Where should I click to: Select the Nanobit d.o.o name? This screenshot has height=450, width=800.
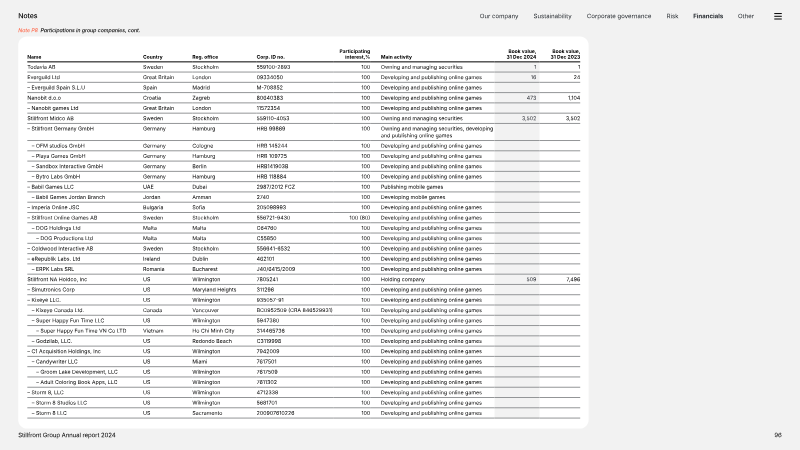click(x=44, y=98)
